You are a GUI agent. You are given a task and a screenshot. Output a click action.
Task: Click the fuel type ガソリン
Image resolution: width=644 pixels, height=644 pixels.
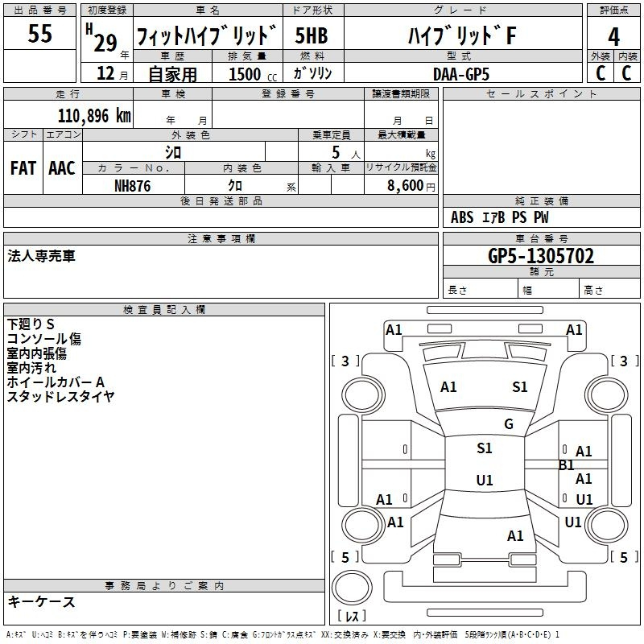pos(312,73)
